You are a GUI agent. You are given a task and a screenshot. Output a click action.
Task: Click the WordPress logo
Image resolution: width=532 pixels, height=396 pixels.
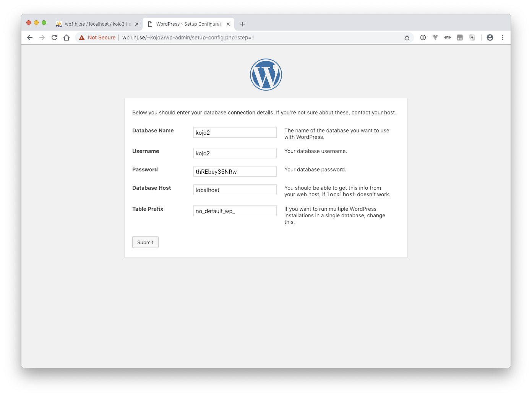pos(266,75)
